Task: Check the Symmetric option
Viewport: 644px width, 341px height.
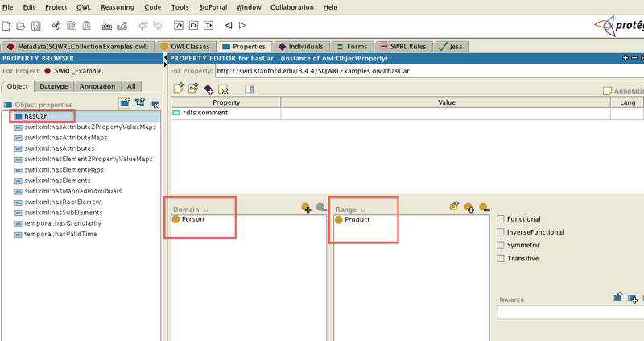Action: click(x=500, y=245)
